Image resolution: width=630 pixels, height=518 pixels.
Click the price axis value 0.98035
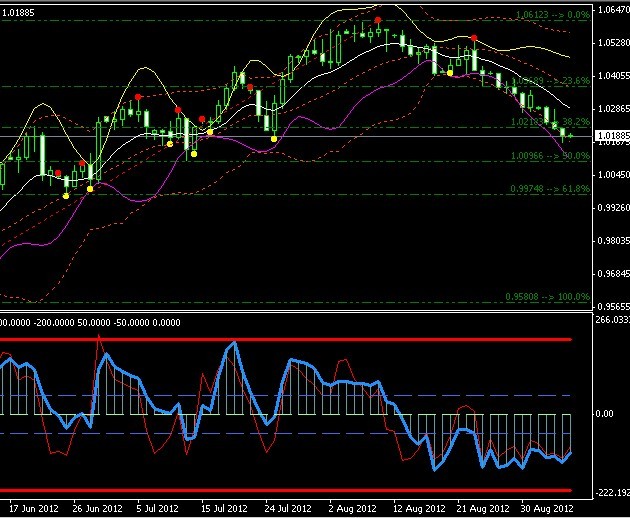coord(614,240)
